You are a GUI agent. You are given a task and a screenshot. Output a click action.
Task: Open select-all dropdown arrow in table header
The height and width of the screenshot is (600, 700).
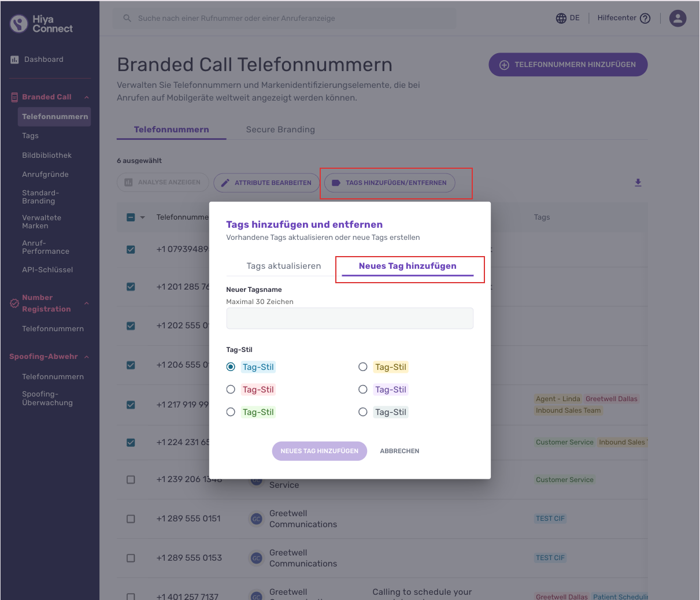click(x=143, y=217)
